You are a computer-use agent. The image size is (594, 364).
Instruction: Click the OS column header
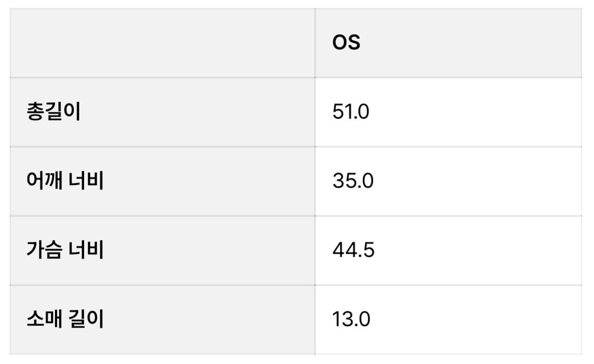click(346, 42)
